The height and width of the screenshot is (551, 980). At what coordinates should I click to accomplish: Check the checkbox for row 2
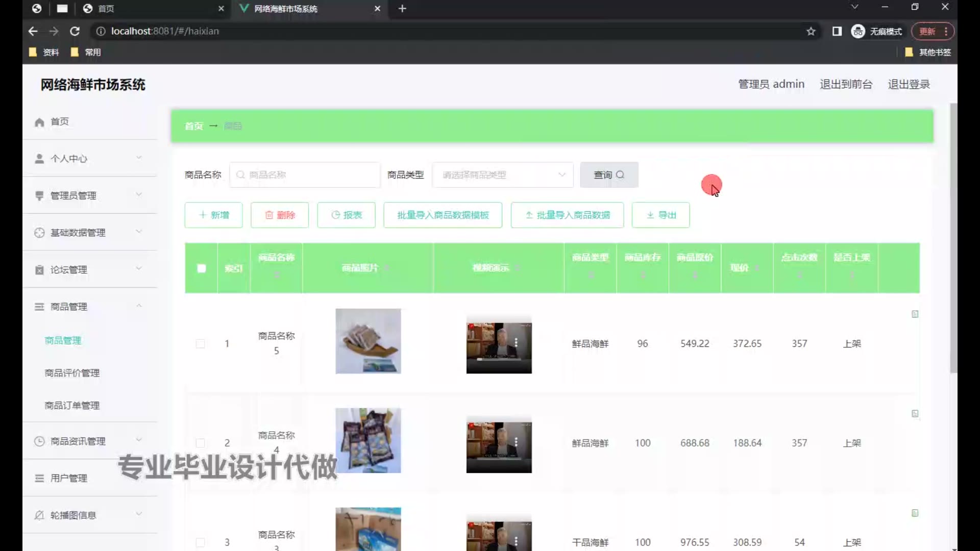(x=201, y=443)
